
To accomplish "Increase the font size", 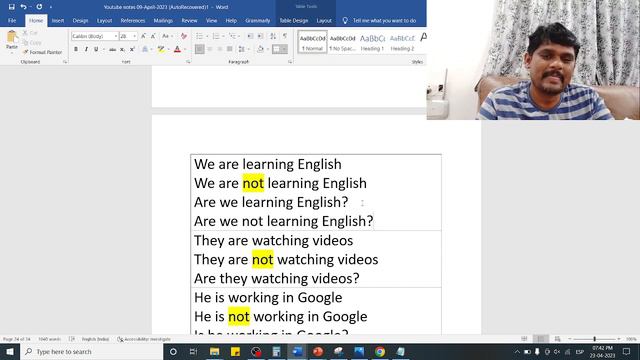I will click(143, 36).
